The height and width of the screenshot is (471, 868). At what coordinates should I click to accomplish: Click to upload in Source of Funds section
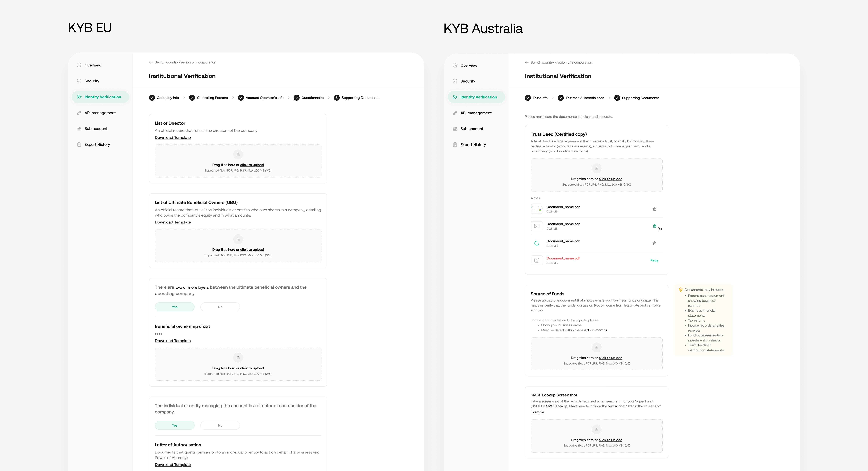coord(610,358)
